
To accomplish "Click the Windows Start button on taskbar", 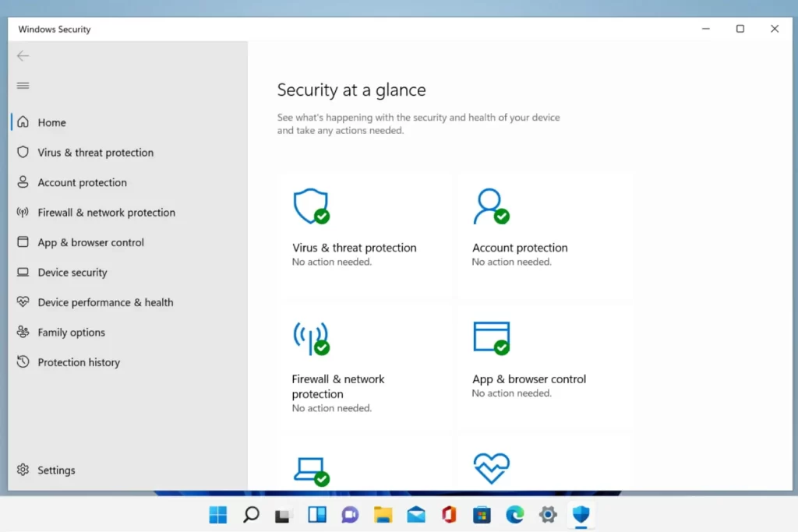I will click(218, 514).
